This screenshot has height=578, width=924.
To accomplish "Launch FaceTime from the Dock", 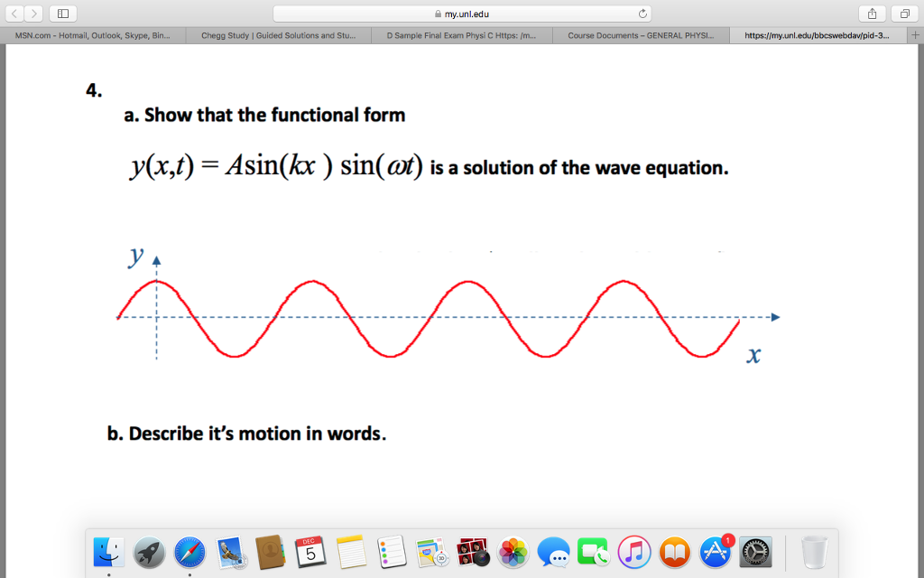I will click(x=593, y=552).
